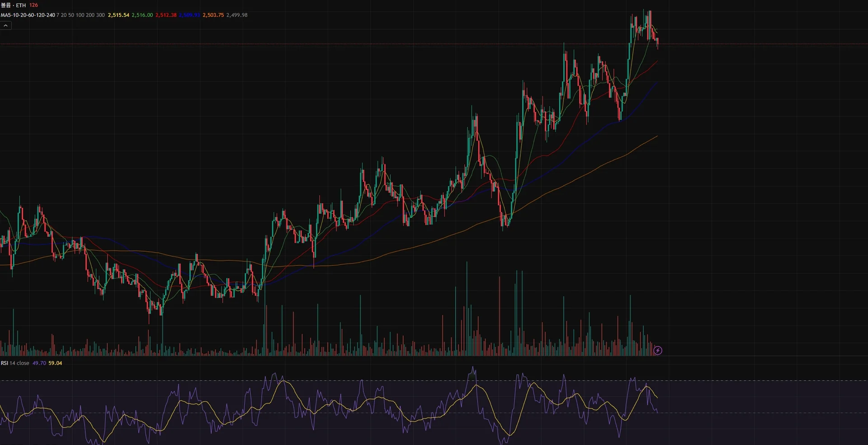The width and height of the screenshot is (868, 445).
Task: Click the RSI middle dashed line
Action: (x=434, y=413)
